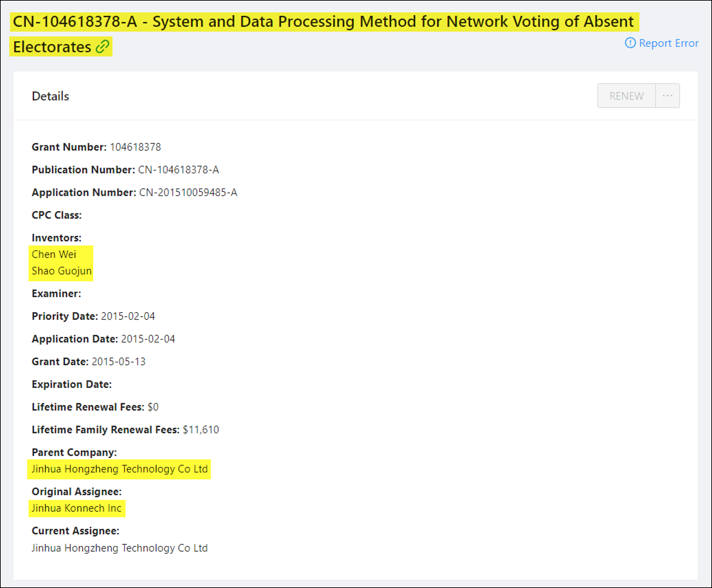The height and width of the screenshot is (588, 712).
Task: Click the Publication Number label
Action: pyautogui.click(x=83, y=170)
